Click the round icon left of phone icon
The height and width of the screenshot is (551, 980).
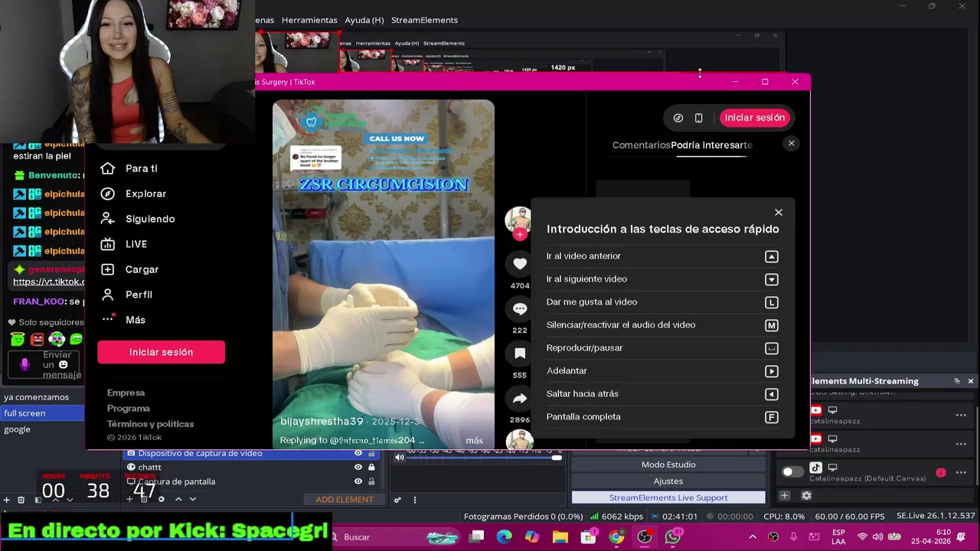click(x=678, y=118)
